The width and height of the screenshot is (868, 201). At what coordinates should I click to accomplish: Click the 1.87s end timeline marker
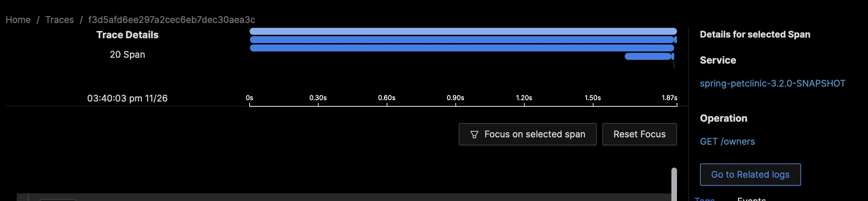(669, 98)
